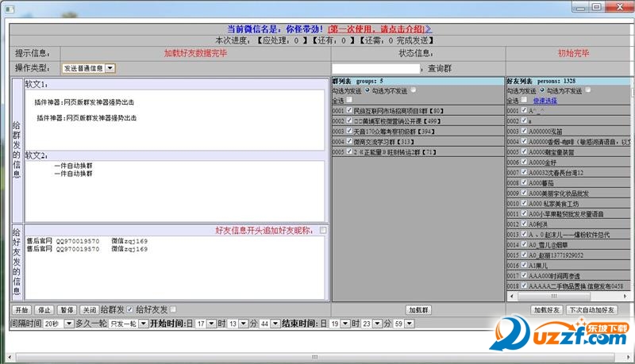
Task: Focus the group query input field
Action: [x=375, y=68]
